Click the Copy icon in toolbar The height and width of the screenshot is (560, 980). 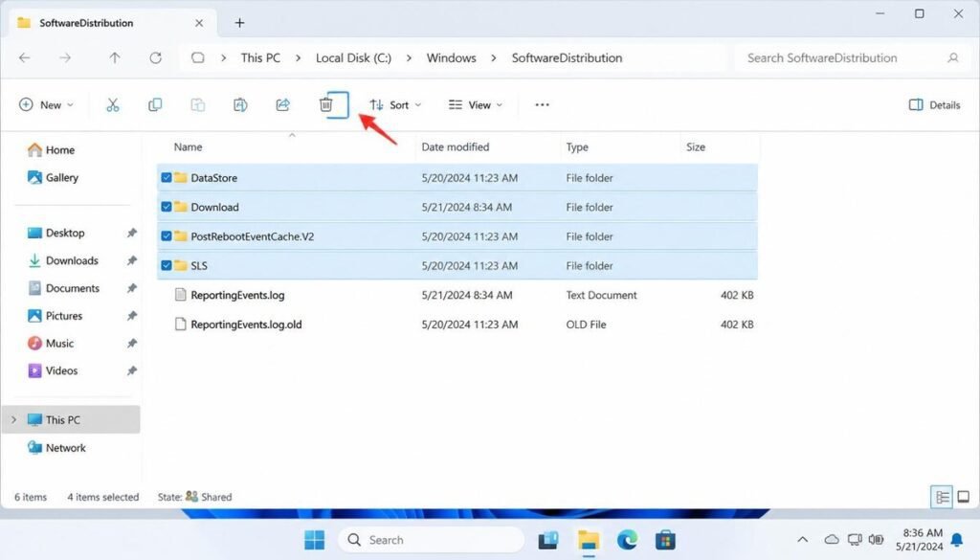click(155, 105)
